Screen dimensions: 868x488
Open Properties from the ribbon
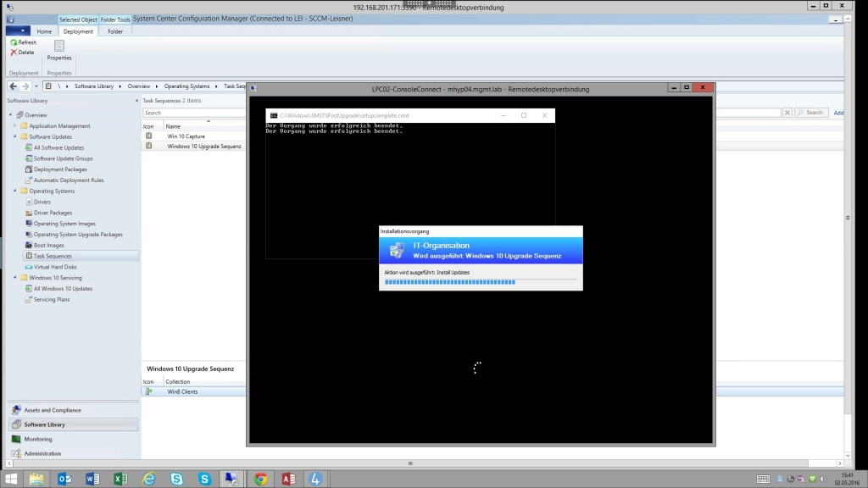[x=59, y=50]
